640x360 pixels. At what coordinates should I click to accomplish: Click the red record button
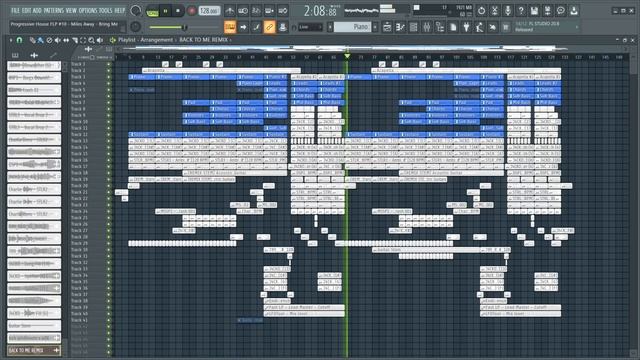191,11
